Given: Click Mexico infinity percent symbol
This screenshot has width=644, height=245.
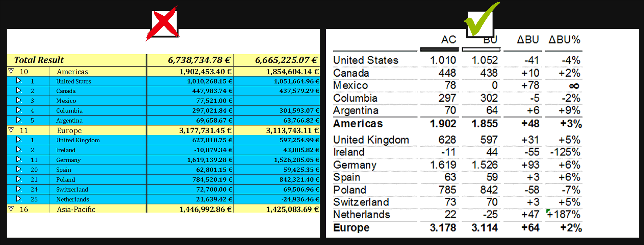Looking at the screenshot, I should 574,86.
